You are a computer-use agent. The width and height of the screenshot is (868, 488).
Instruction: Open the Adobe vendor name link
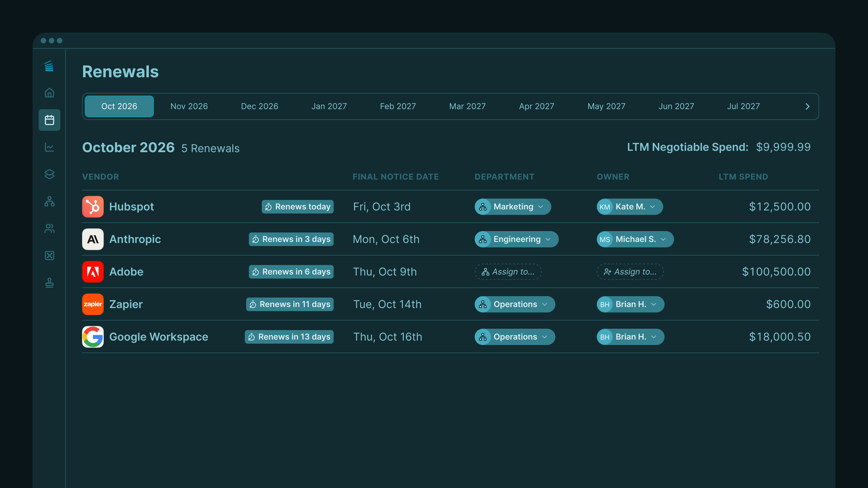(x=126, y=272)
